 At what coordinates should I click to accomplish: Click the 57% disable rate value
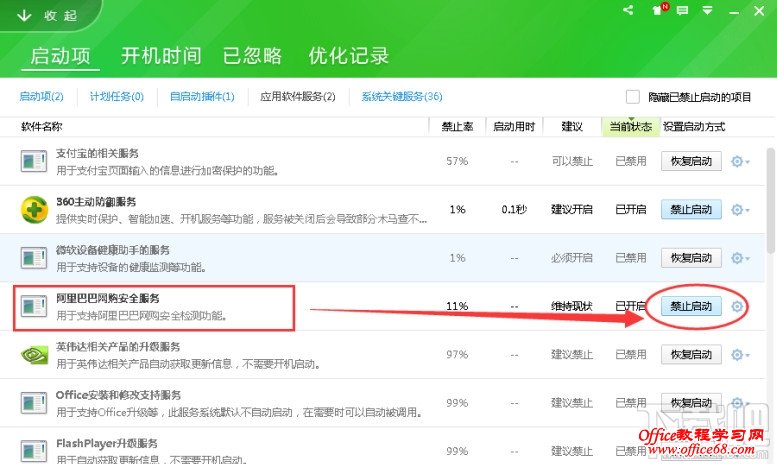(457, 161)
